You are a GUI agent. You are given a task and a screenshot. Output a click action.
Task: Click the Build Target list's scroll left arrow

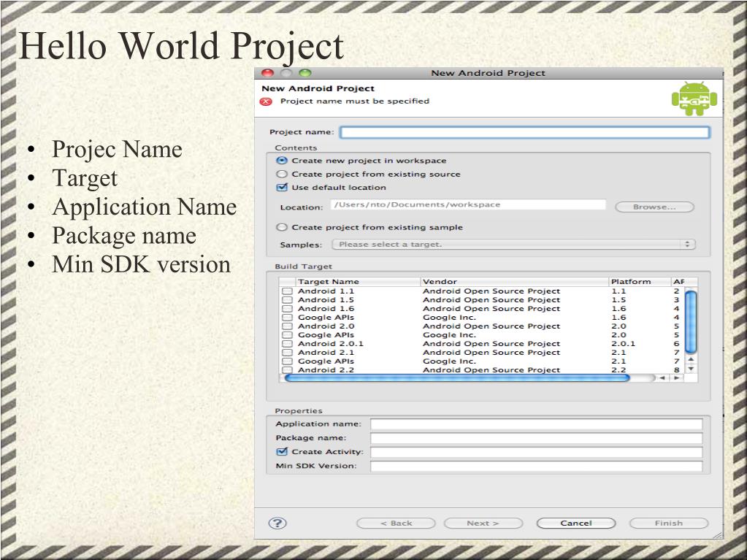coord(662,377)
